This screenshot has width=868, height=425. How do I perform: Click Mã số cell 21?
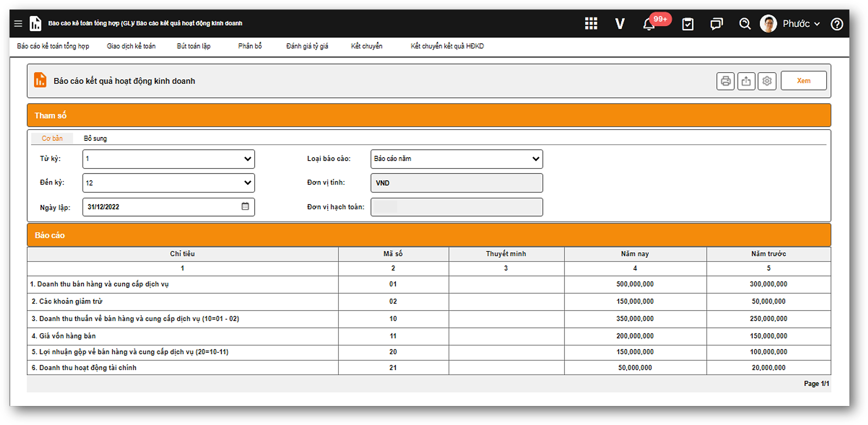point(393,368)
